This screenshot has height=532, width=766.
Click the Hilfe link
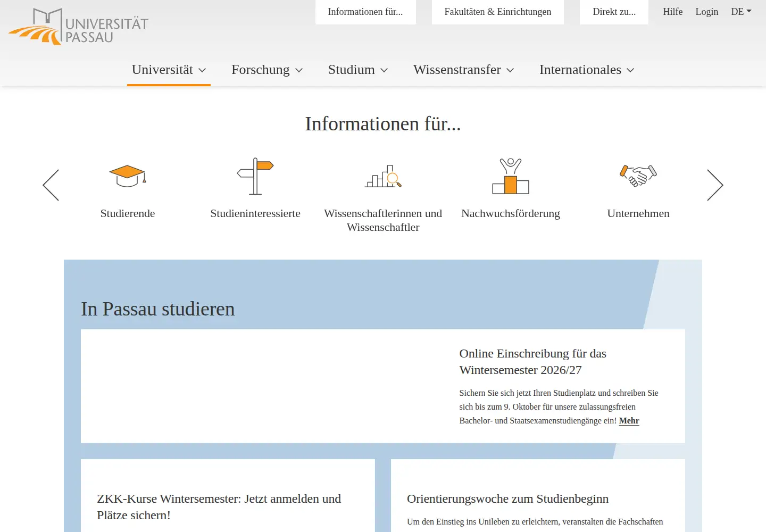pos(673,12)
